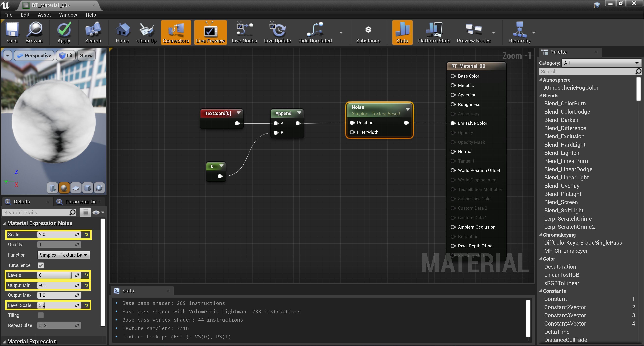This screenshot has height=346, width=644.
Task: Uncheck the Turbulence checkbox
Action: 41,265
